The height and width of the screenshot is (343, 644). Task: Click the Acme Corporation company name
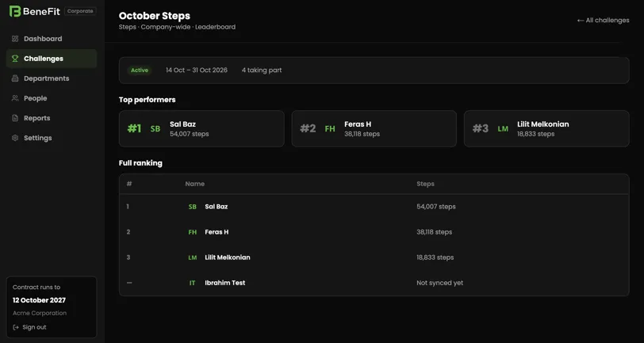pyautogui.click(x=40, y=314)
